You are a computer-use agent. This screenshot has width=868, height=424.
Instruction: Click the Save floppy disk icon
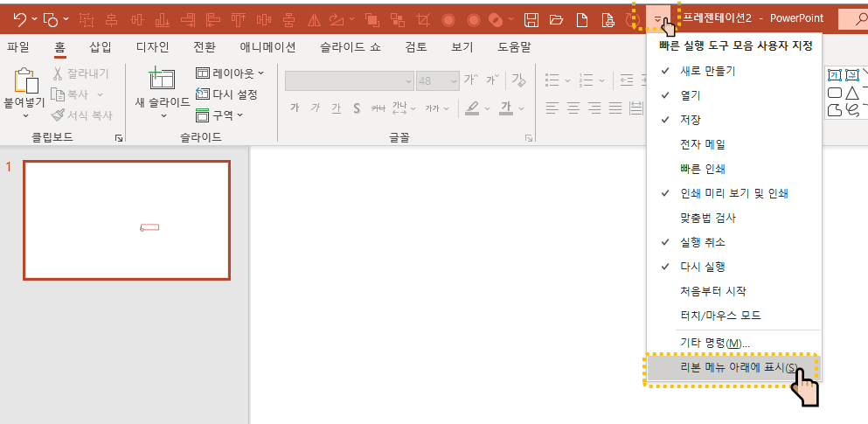point(531,20)
